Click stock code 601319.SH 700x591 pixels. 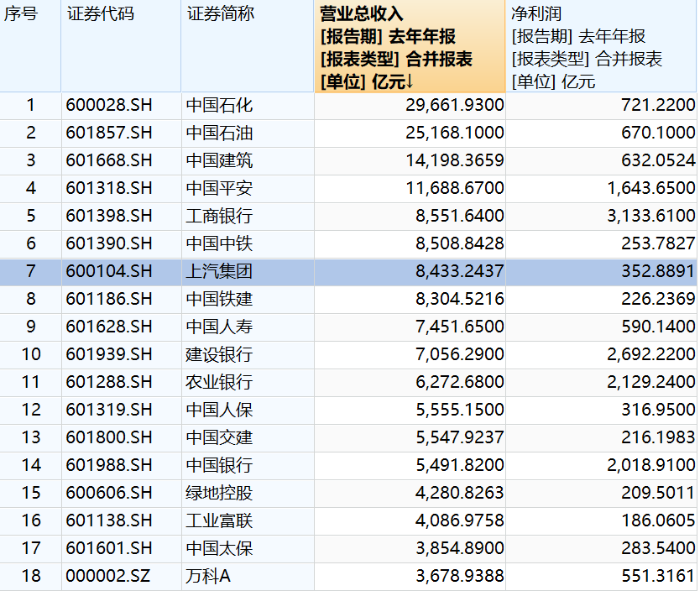pyautogui.click(x=109, y=410)
